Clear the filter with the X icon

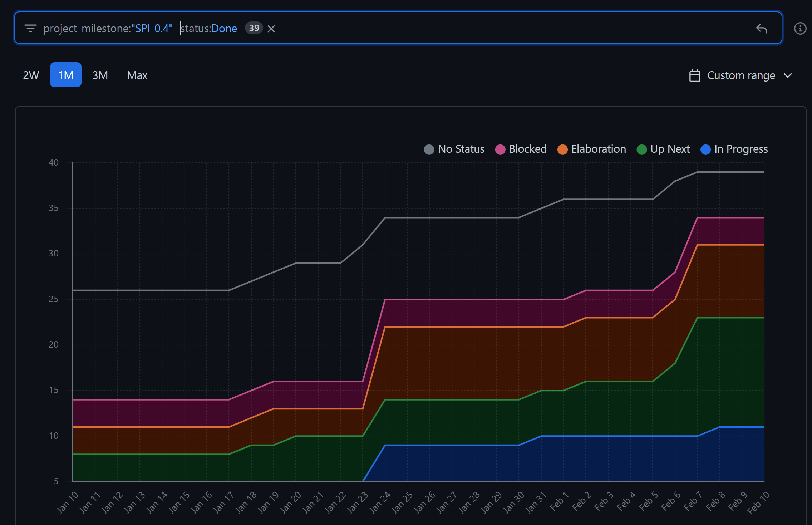coord(271,29)
